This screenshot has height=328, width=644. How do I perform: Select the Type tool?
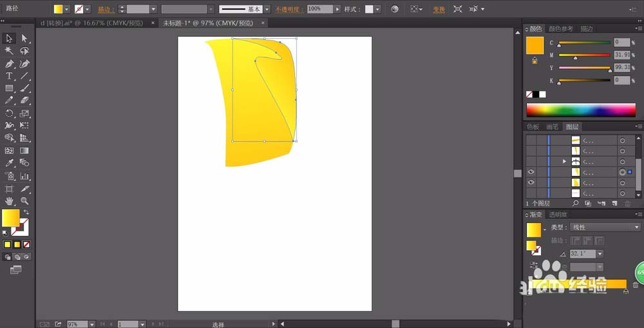point(9,76)
